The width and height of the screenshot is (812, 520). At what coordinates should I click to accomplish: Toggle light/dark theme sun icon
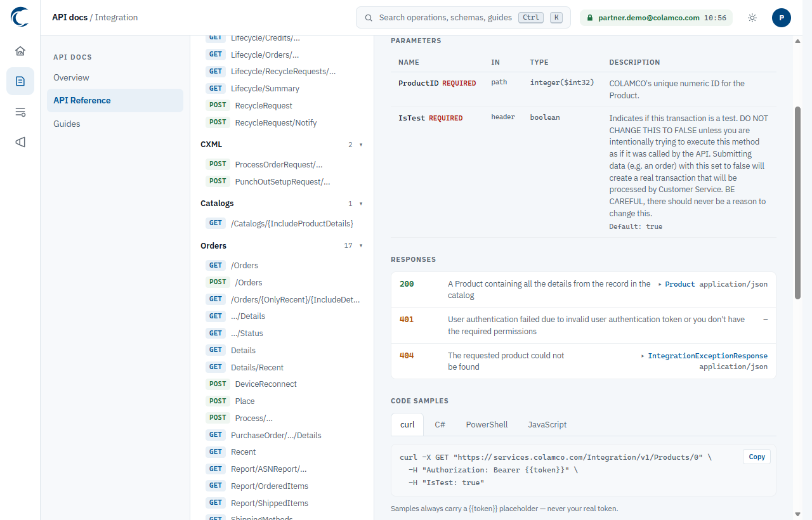pos(752,18)
